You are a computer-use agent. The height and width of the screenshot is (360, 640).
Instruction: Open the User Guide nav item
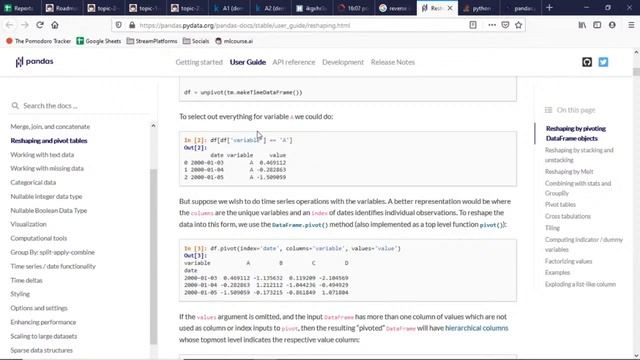click(x=248, y=62)
